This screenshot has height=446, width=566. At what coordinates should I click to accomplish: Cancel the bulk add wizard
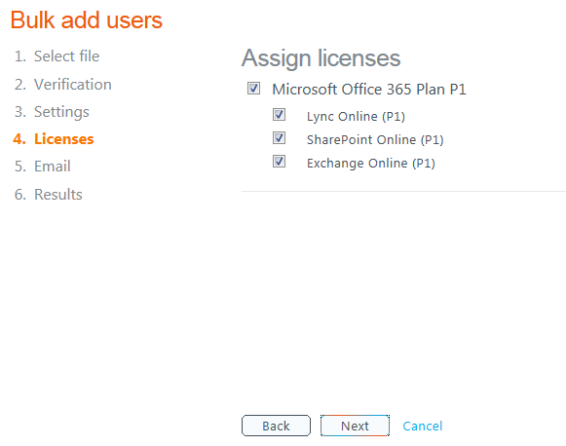[x=422, y=426]
